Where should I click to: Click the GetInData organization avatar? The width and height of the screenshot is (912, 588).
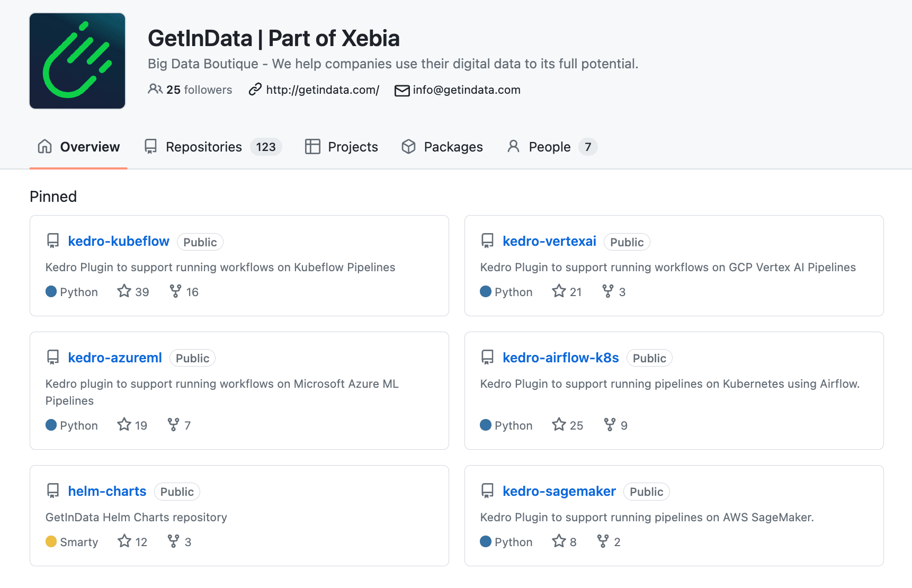tap(77, 61)
